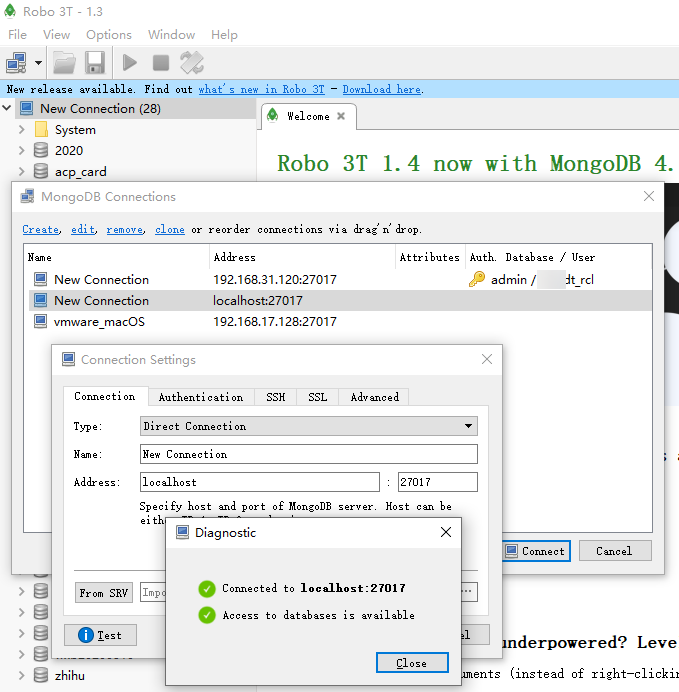679x692 pixels.
Task: Click the clone link in MongoDB Connections
Action: coord(169,229)
